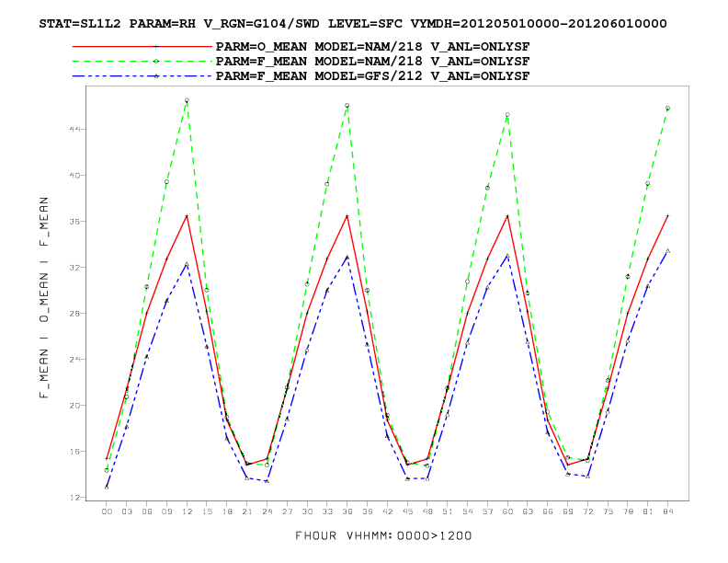Click y-axis tick label 20
This screenshot has height=563, width=728.
click(x=74, y=405)
